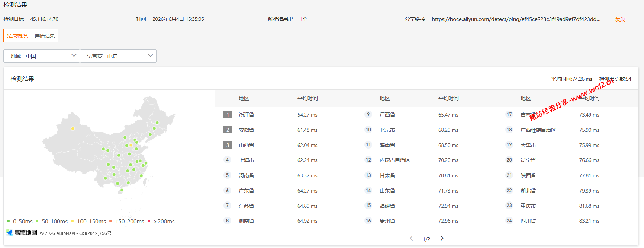Click the 平均时间:74.26 ms summary

coord(571,79)
